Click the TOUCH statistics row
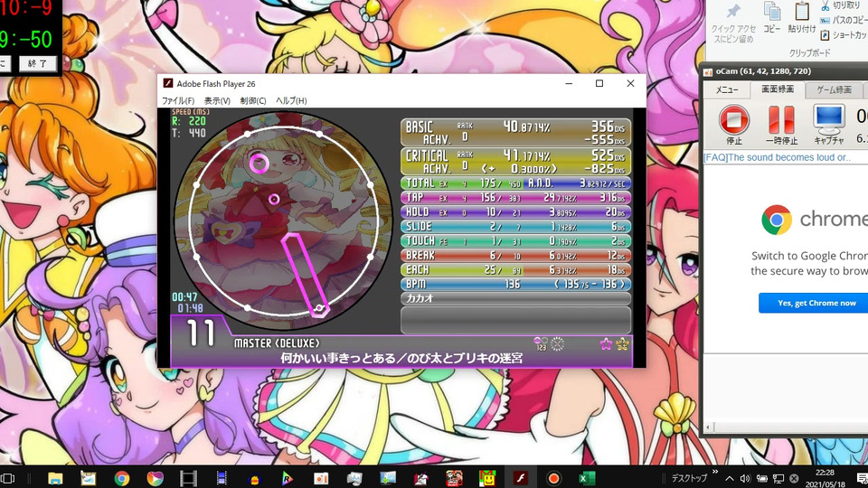 pyautogui.click(x=515, y=240)
